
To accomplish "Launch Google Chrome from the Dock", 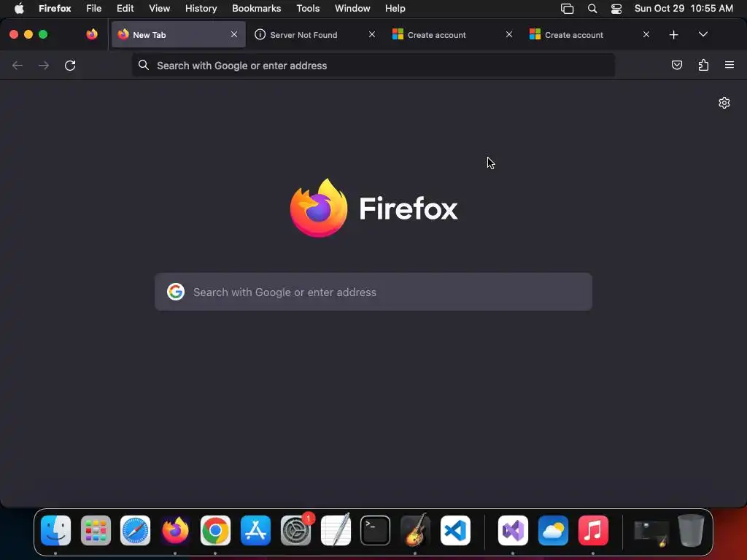I will pos(215,531).
